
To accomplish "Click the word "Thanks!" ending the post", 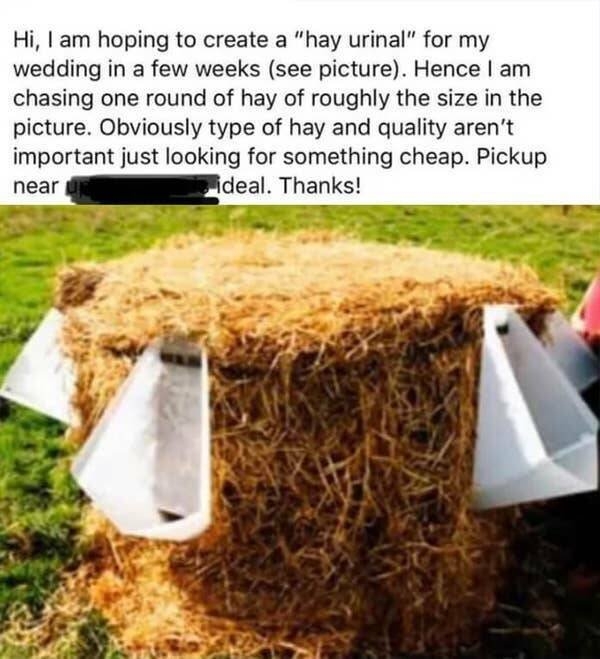I will coord(320,186).
